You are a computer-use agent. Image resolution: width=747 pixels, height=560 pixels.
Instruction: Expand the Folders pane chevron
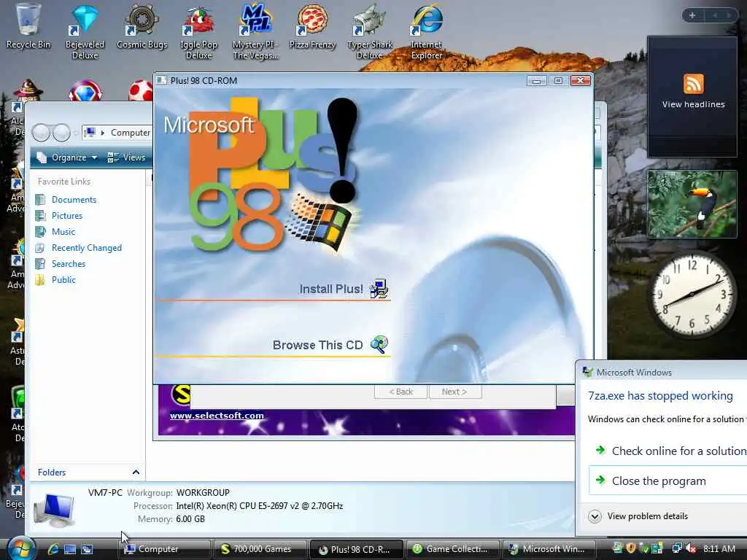(x=136, y=472)
